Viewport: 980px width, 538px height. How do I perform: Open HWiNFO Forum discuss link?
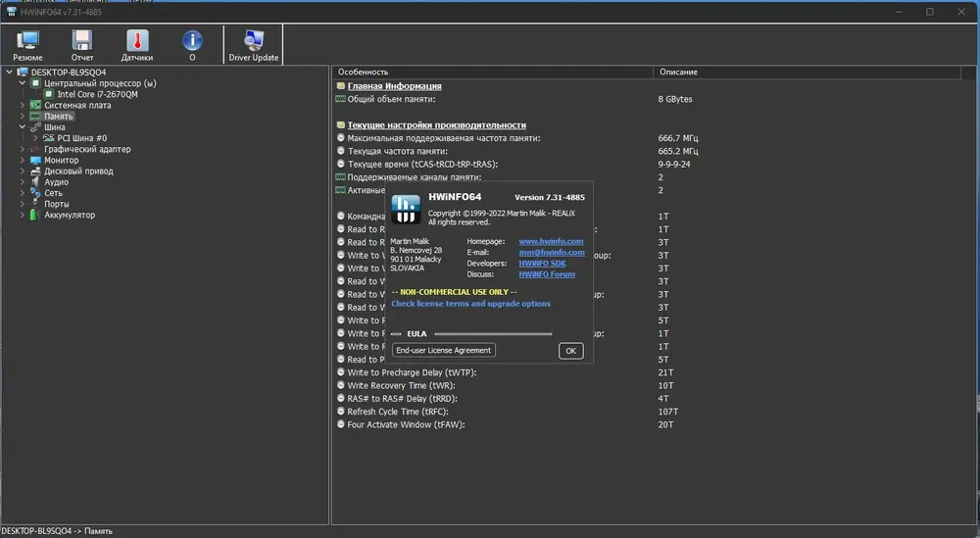click(547, 274)
